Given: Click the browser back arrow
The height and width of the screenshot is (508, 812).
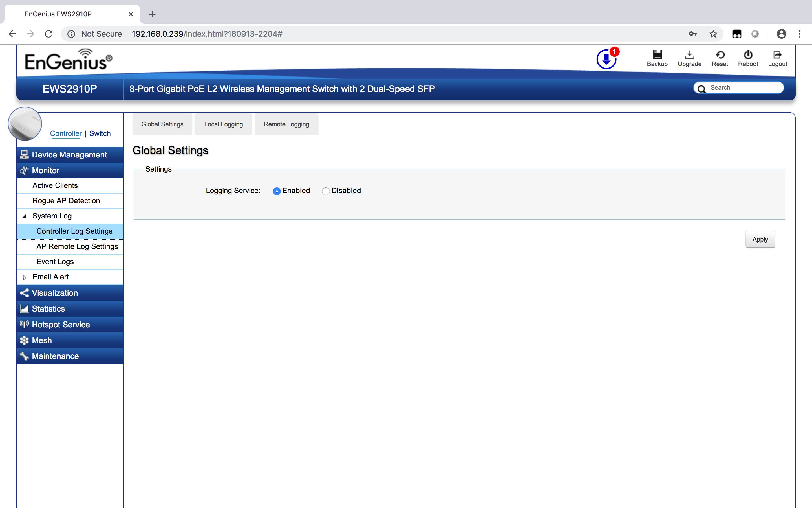Looking at the screenshot, I should pos(12,34).
